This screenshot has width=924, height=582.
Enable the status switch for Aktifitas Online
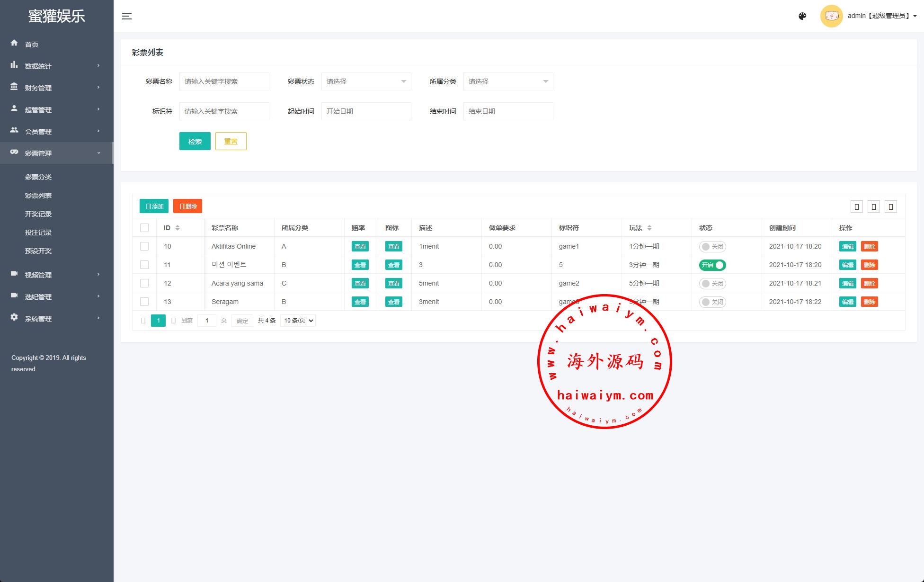coord(712,246)
